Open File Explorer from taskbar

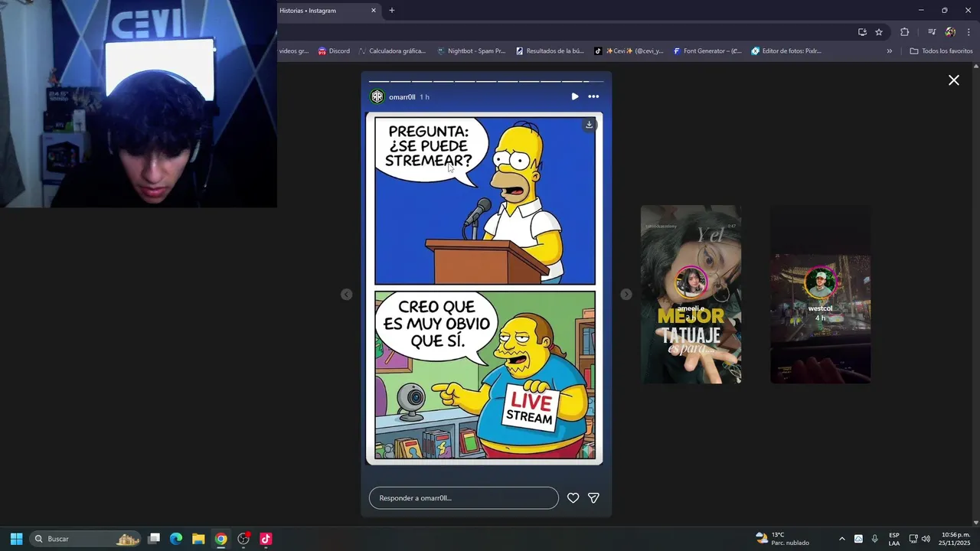(x=198, y=539)
